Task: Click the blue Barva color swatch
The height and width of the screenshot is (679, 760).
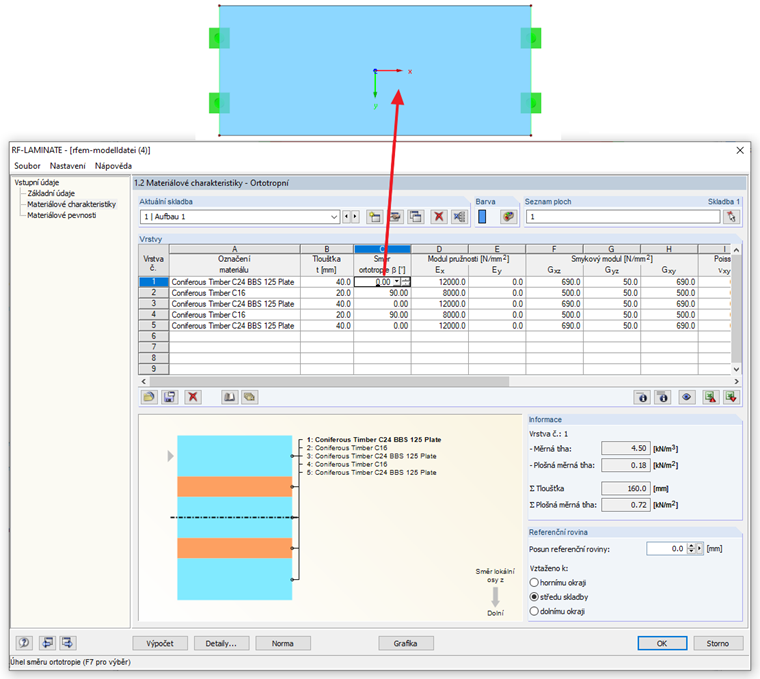Action: pos(482,217)
